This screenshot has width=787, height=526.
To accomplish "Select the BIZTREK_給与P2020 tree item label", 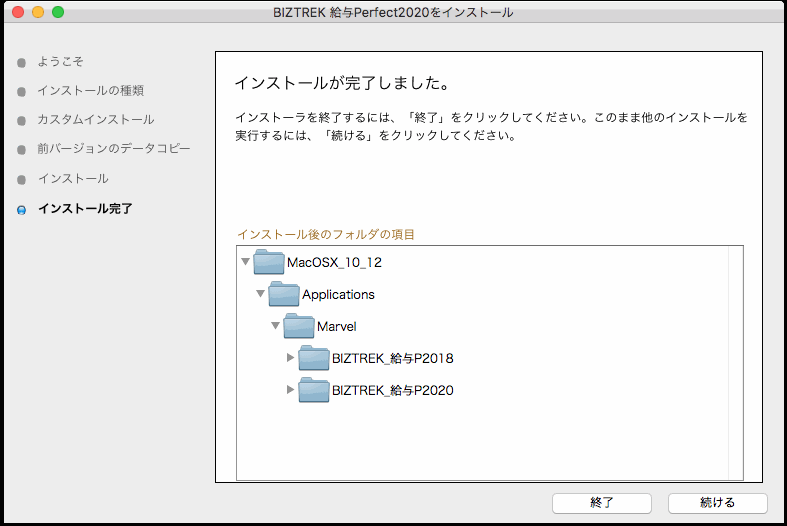I will (x=392, y=390).
